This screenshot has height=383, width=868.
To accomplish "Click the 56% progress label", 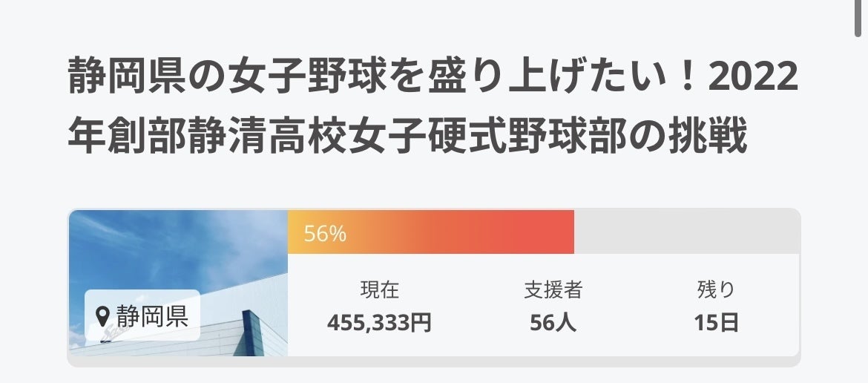I will click(325, 234).
